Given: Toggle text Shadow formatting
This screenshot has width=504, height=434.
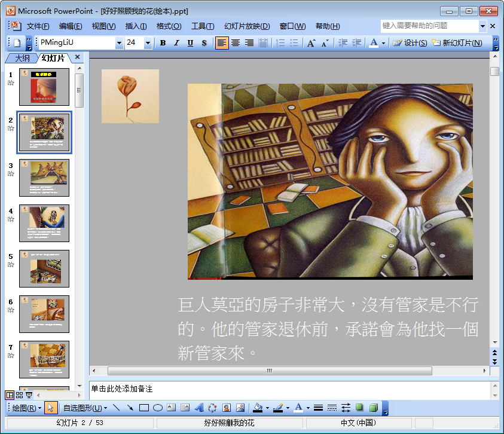Looking at the screenshot, I should (204, 43).
